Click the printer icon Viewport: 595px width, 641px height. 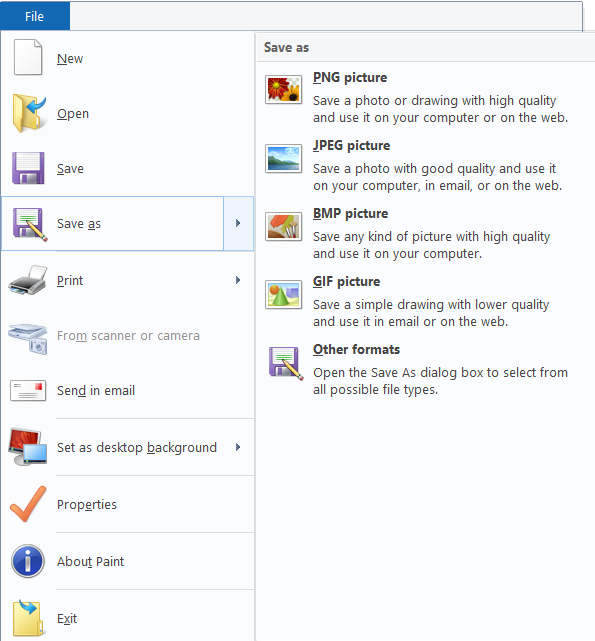point(28,280)
